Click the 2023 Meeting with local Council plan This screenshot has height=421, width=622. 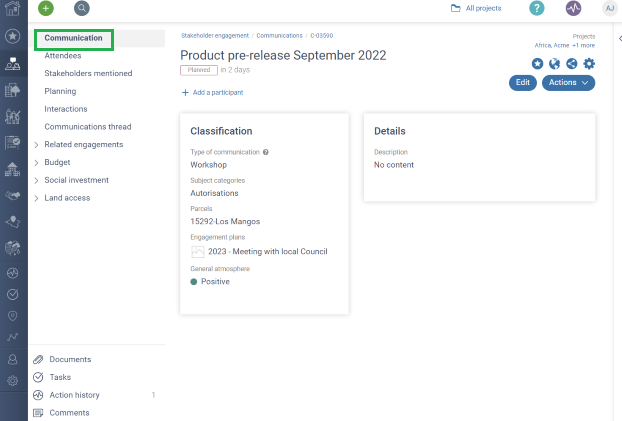tap(267, 251)
